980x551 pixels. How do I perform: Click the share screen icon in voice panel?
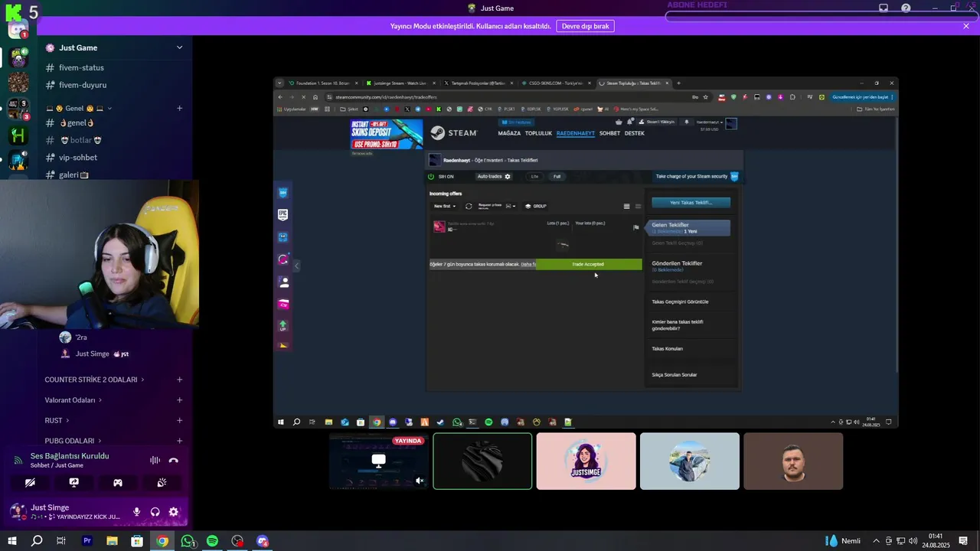(x=73, y=483)
